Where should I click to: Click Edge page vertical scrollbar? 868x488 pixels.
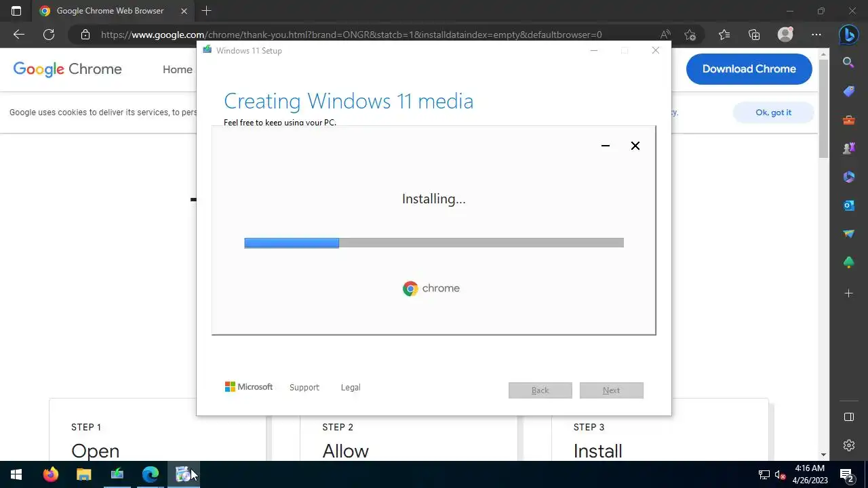(x=824, y=108)
